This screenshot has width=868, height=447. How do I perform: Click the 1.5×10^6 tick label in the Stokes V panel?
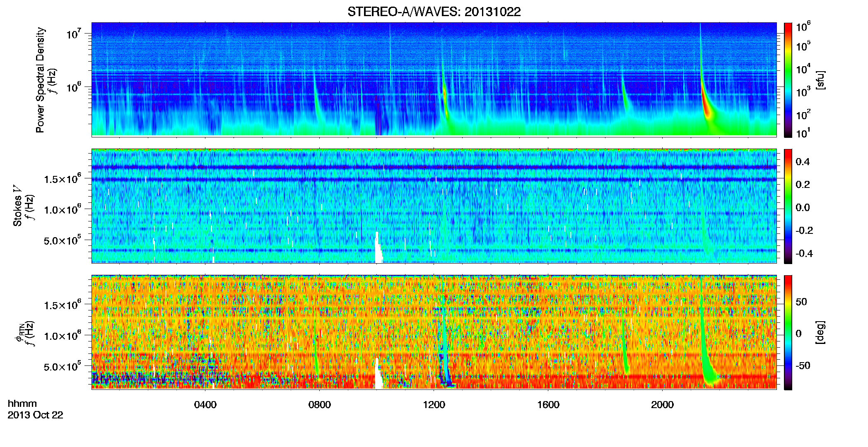[x=63, y=178]
